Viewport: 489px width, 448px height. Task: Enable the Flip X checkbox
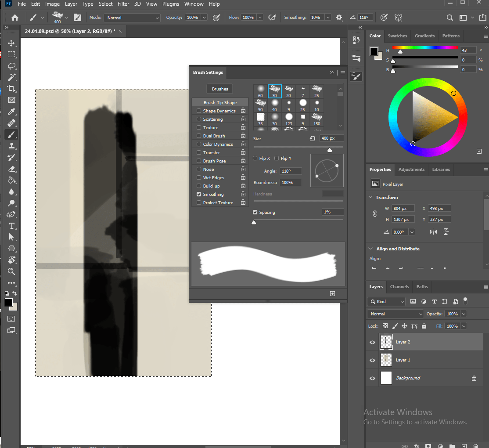[255, 158]
